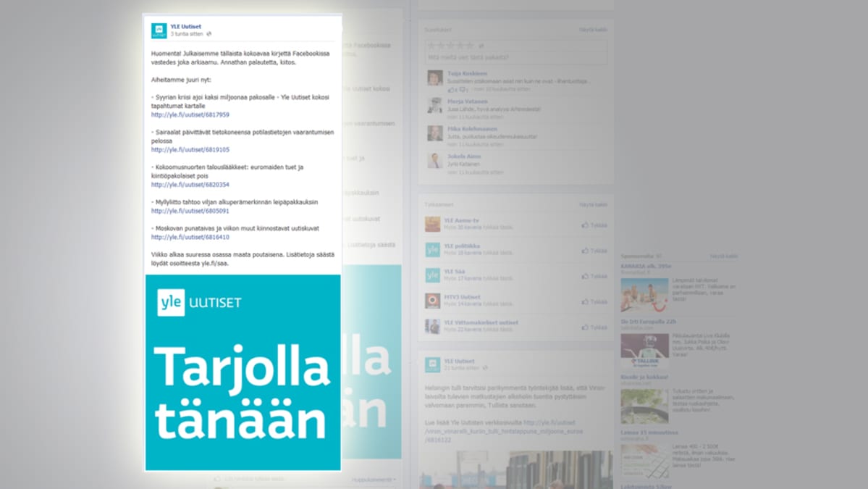Screen dimensions: 868x489
Task: Open the YLE Viittomakieliset uutiset thumbnail
Action: 432,325
